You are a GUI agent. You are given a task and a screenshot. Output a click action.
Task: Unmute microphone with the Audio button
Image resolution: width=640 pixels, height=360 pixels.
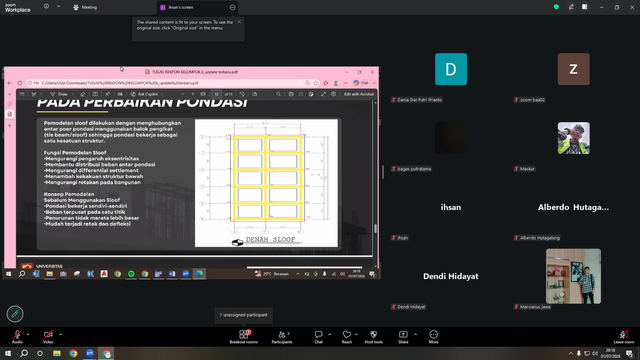(17, 337)
